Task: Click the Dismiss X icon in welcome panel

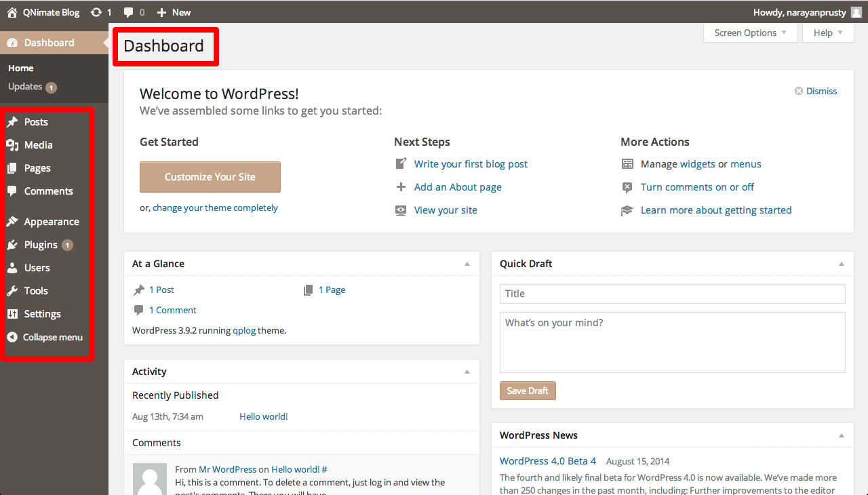Action: click(x=799, y=91)
